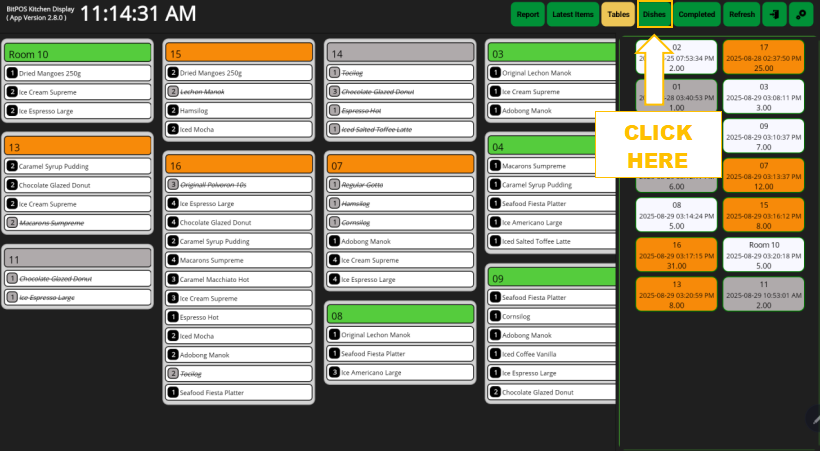This screenshot has height=451, width=820.
Task: Switch to the Completed tab
Action: (696, 15)
